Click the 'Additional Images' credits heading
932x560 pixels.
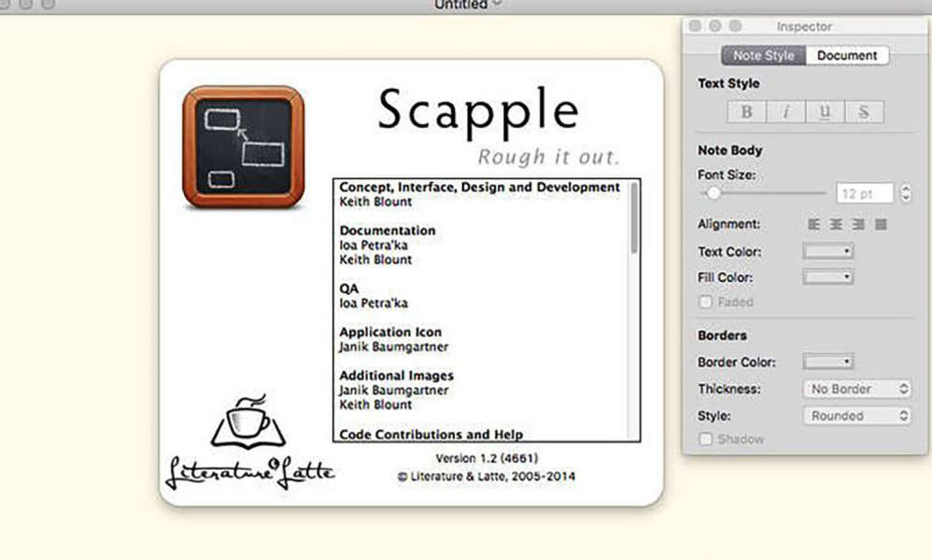396,375
